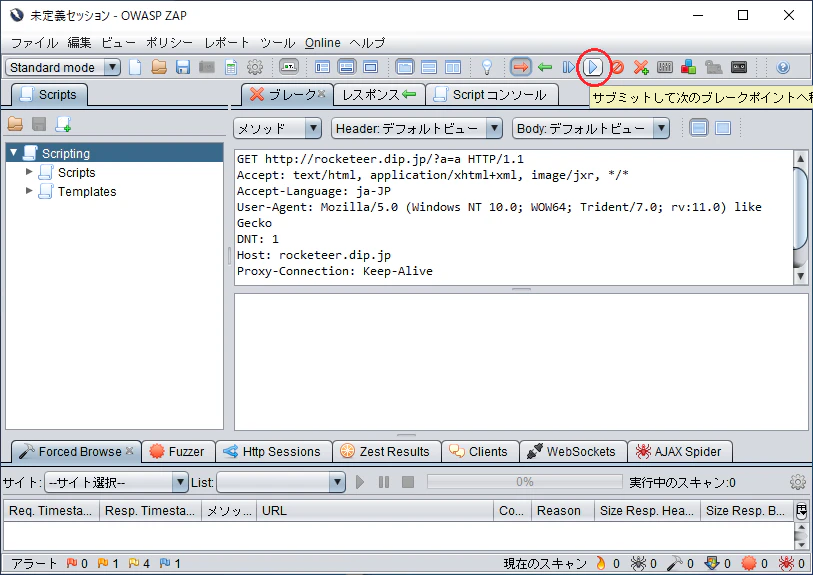Open the Standard mode dropdown

pyautogui.click(x=63, y=67)
